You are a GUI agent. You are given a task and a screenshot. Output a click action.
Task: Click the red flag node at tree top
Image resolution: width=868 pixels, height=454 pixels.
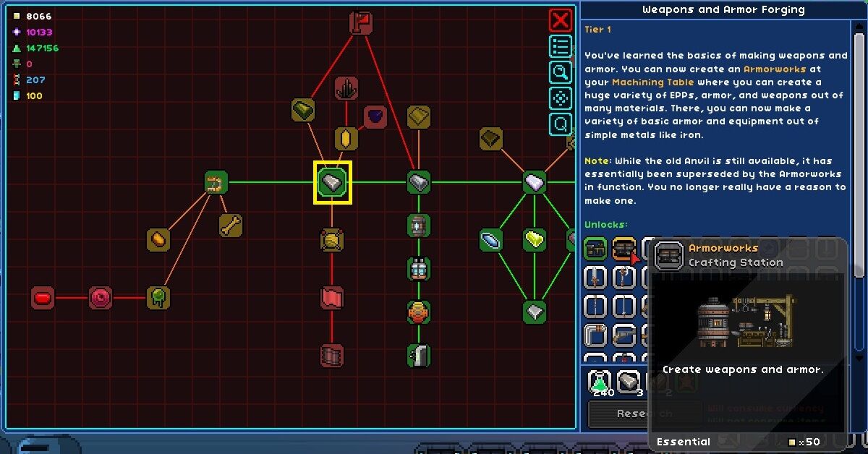359,22
